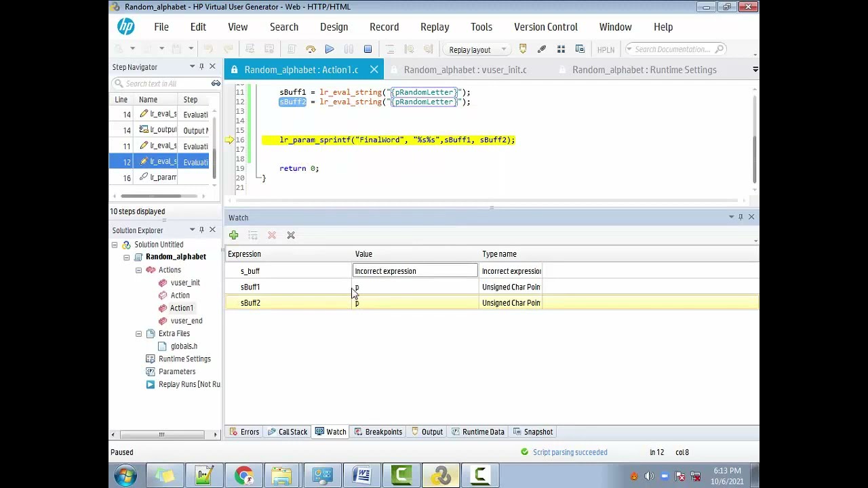Open the editor tab list dropdown
Image resolution: width=868 pixels, height=488 pixels.
coord(755,70)
